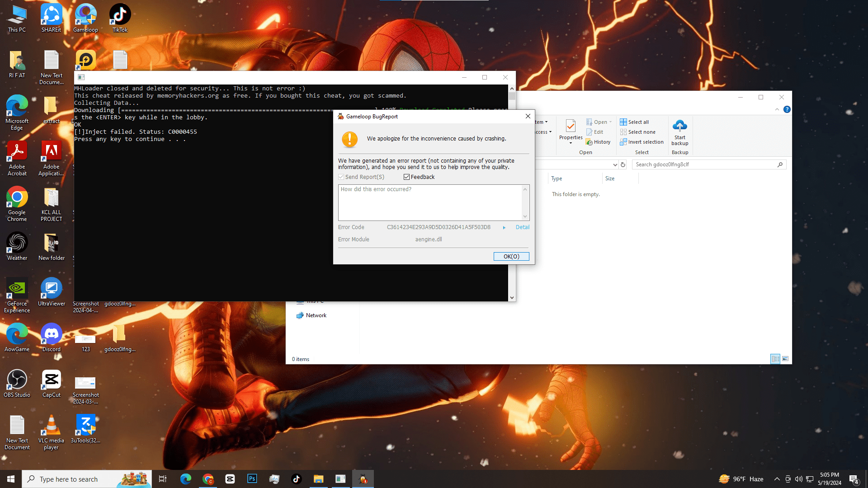Refresh the Explorer address bar
This screenshot has height=488, width=868.
(x=623, y=164)
